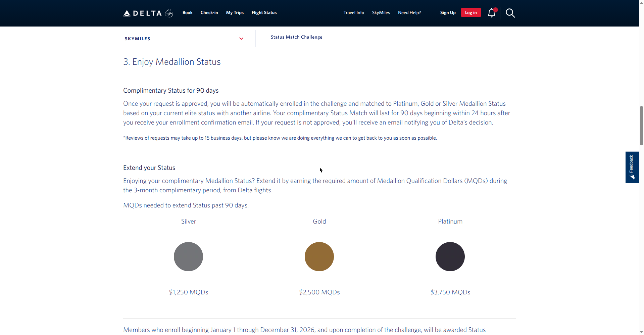
Task: Click the red Log in button
Action: pyautogui.click(x=471, y=12)
